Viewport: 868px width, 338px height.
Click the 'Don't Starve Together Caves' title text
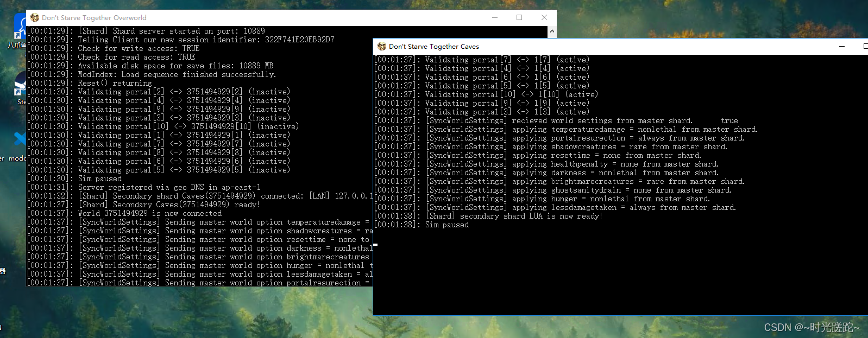pyautogui.click(x=434, y=46)
